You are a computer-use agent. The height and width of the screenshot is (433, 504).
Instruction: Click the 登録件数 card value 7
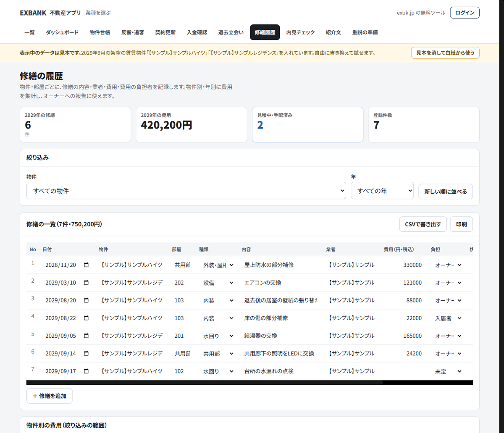[x=424, y=125]
